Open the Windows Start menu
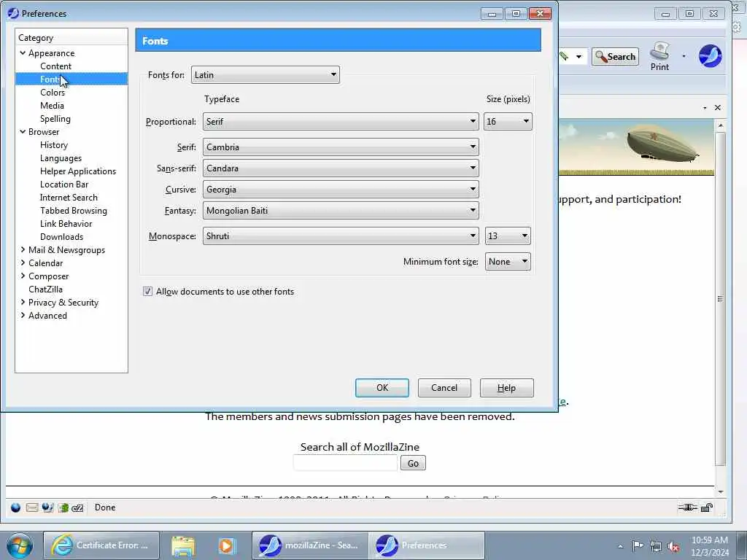This screenshot has height=560, width=747. point(20,545)
